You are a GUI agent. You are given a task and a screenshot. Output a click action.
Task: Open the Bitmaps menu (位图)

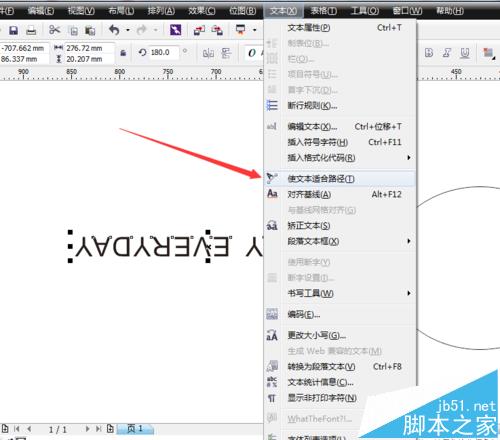tap(242, 11)
